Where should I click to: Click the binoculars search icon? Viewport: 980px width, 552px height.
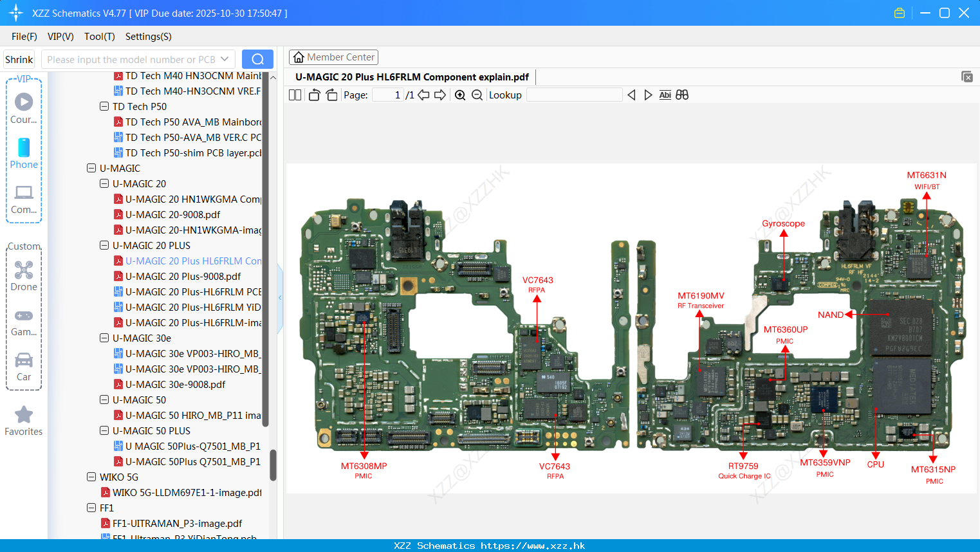point(682,95)
